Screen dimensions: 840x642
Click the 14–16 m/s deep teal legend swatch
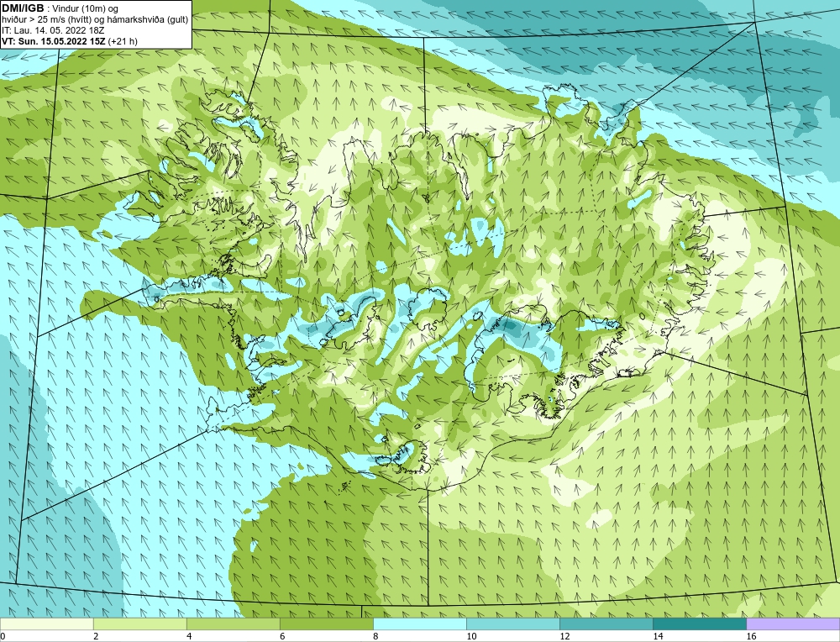tap(699, 624)
